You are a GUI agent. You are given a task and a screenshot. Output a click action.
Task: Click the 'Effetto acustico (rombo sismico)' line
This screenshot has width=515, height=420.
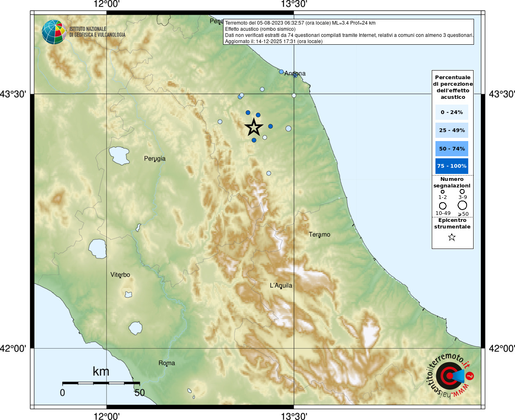tap(260, 29)
